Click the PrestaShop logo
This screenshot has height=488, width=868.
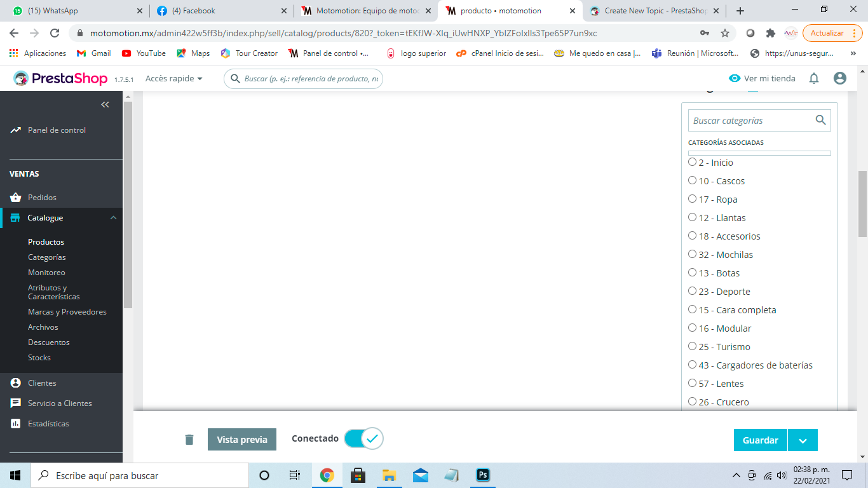pos(61,79)
